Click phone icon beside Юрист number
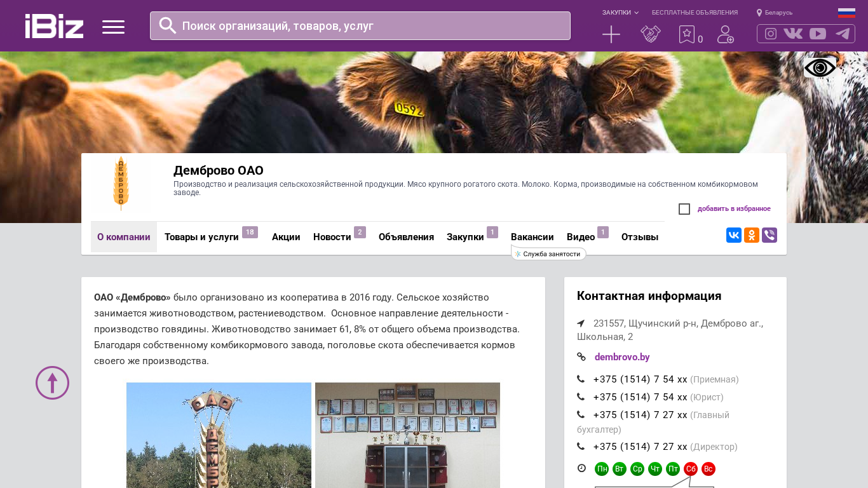 click(581, 397)
